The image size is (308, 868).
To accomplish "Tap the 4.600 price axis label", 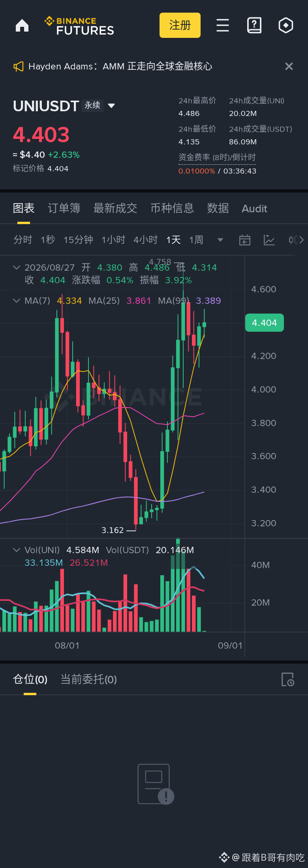I will [264, 289].
